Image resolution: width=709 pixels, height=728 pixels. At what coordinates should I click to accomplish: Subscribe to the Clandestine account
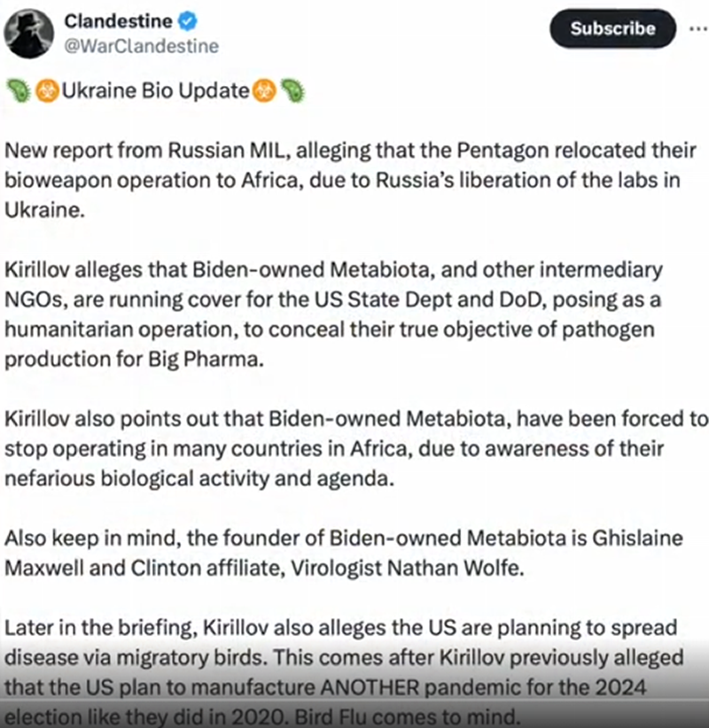click(x=612, y=29)
